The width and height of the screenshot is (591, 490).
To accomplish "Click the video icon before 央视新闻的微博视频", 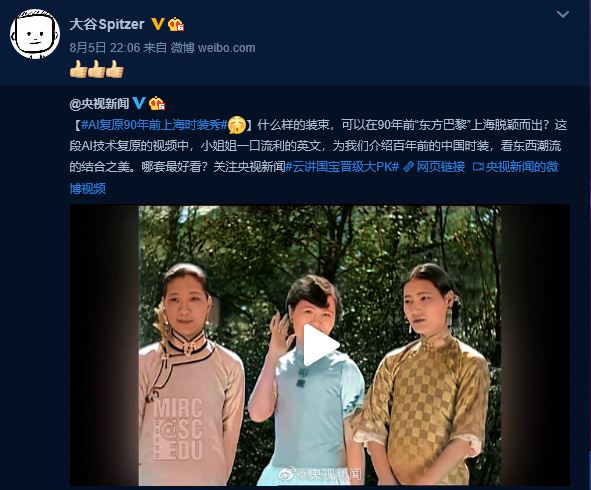I will [x=478, y=167].
